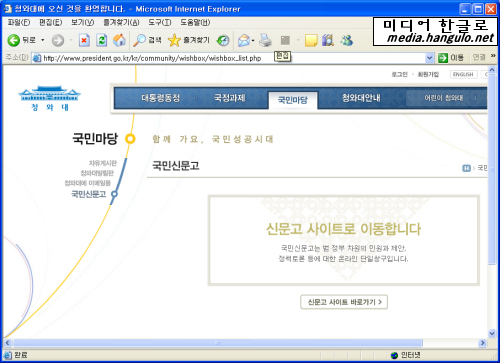Open the 도움말(H) menu
Screen dimensions: 500x363
click(x=195, y=22)
